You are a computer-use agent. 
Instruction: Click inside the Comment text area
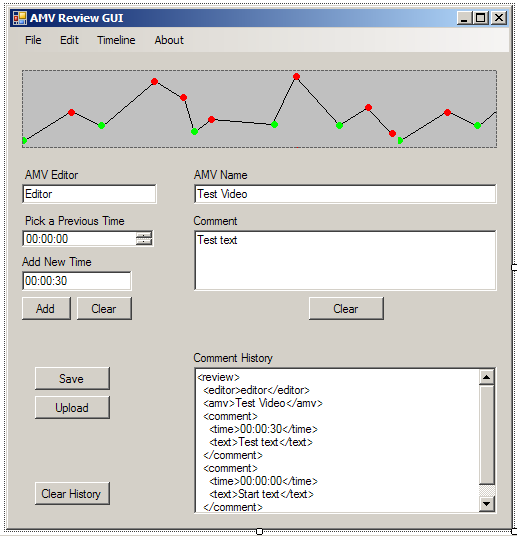coord(345,260)
